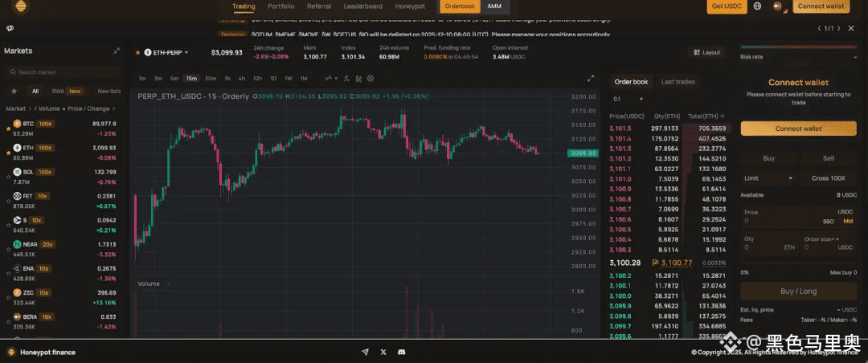
Task: Switch to the Last trades tab
Action: pos(678,82)
